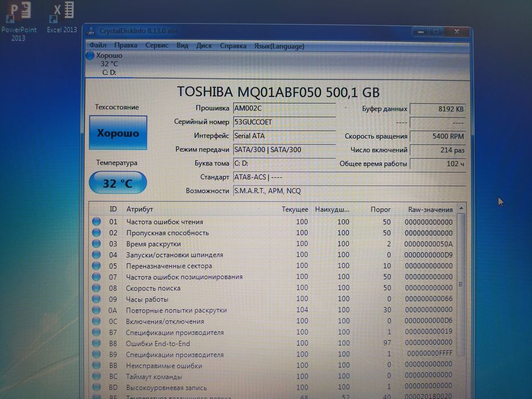Click the Скорость вращения value 5400 RPM
Image resolution: width=532 pixels, height=399 pixels.
coord(438,136)
